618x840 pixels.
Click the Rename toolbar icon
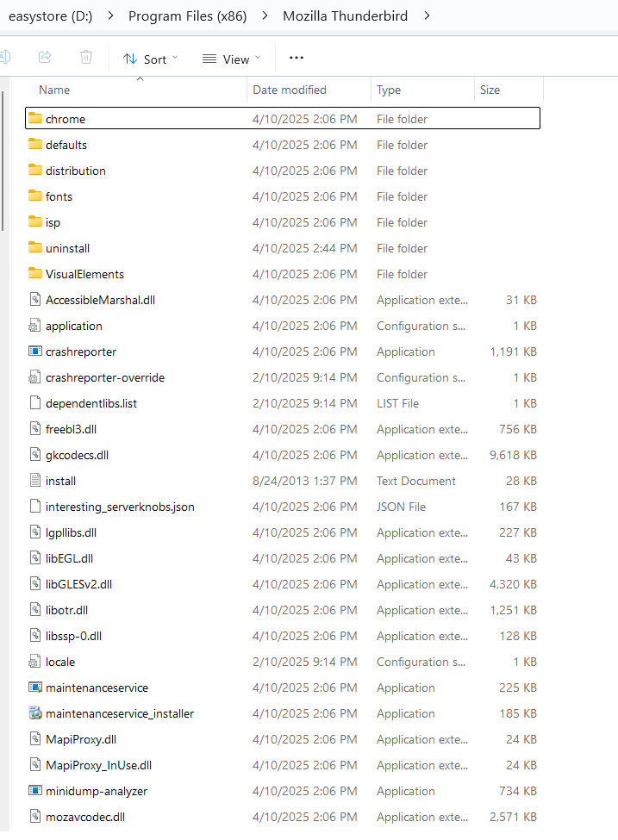point(5,57)
